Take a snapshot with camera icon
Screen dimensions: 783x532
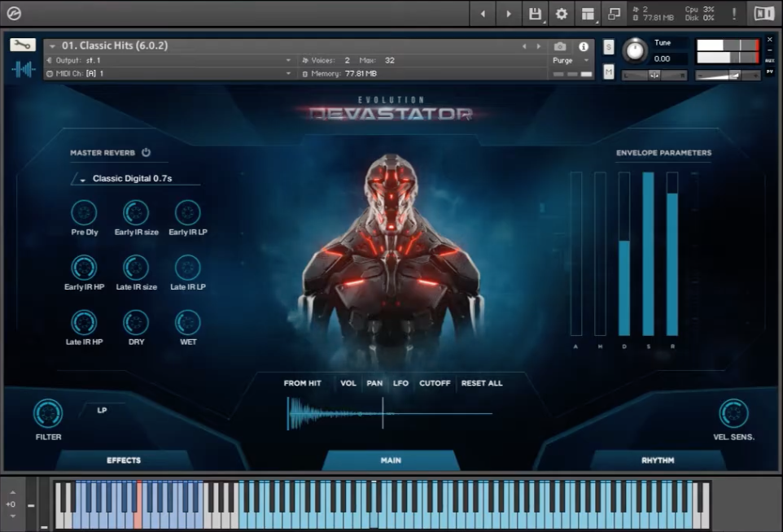[560, 46]
